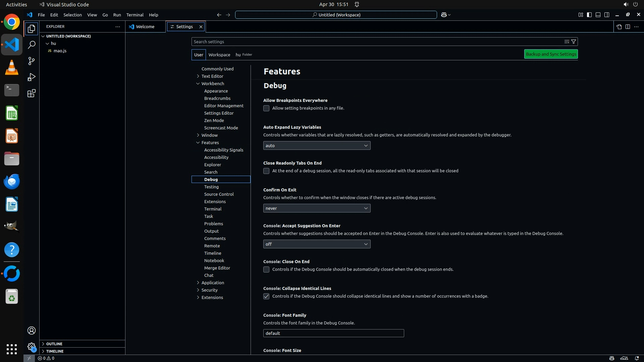Open the Search view in activity bar
Image resolution: width=644 pixels, height=362 pixels.
32,45
